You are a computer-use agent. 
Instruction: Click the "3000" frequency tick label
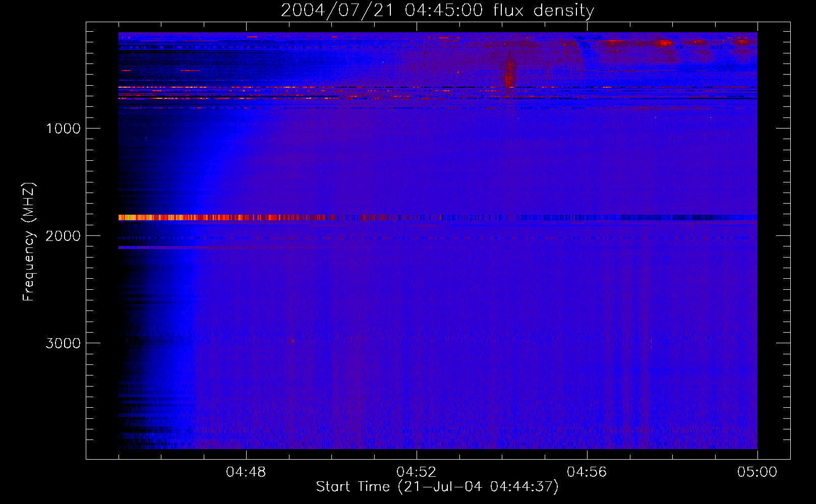click(63, 343)
